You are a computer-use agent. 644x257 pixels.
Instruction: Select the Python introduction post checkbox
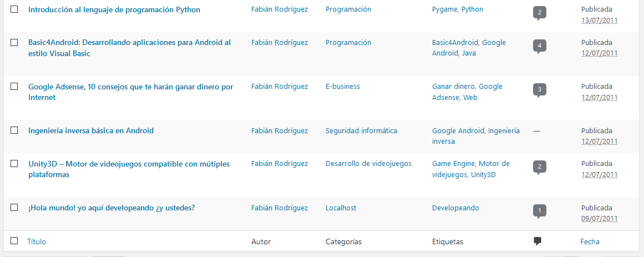point(14,9)
